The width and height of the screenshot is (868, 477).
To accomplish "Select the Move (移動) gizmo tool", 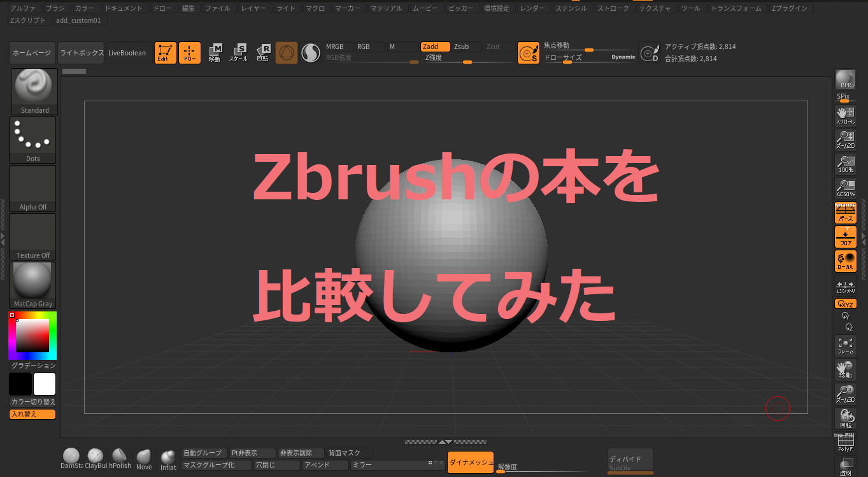I will pos(214,53).
